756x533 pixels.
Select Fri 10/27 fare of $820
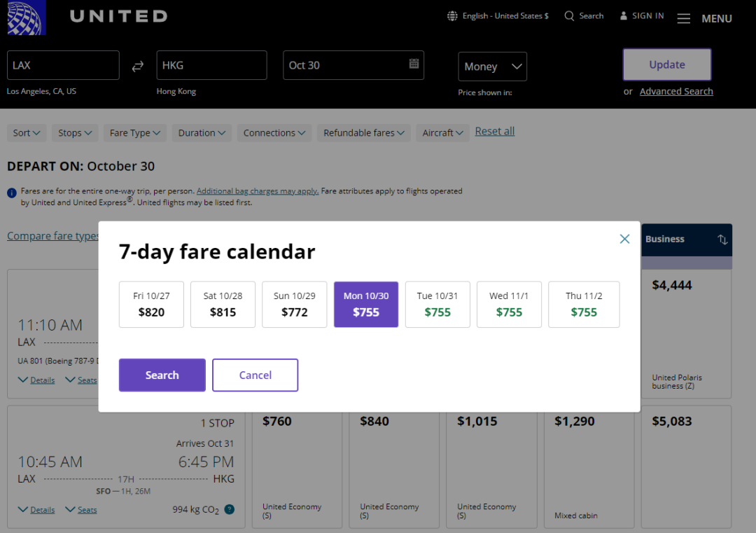pos(151,305)
